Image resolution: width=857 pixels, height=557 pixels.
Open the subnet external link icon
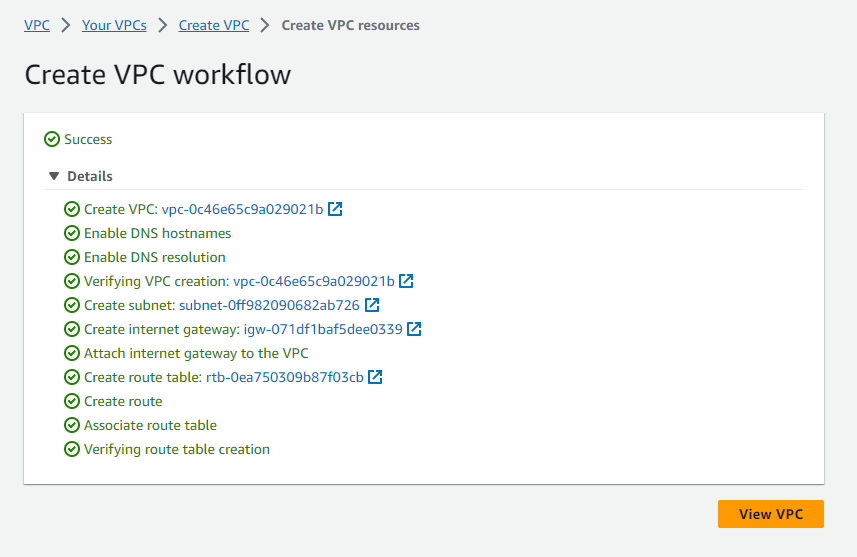pos(372,305)
